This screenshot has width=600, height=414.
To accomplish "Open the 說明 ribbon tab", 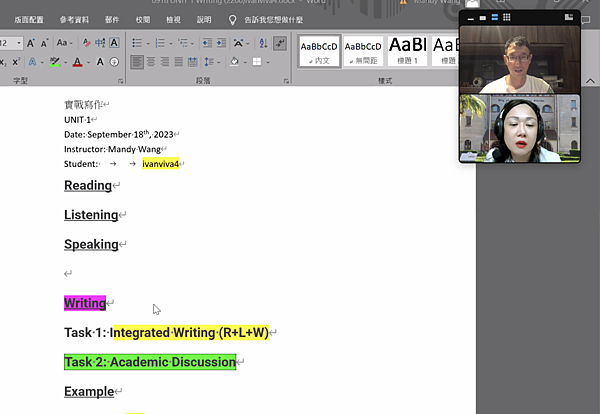I will (204, 20).
